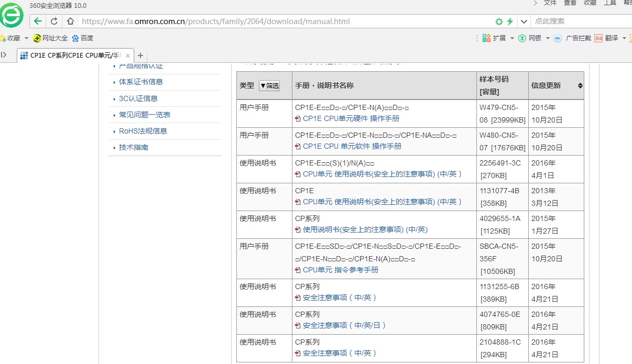Open the 查看 menu
The width and height of the screenshot is (632, 364).
click(x=570, y=3)
